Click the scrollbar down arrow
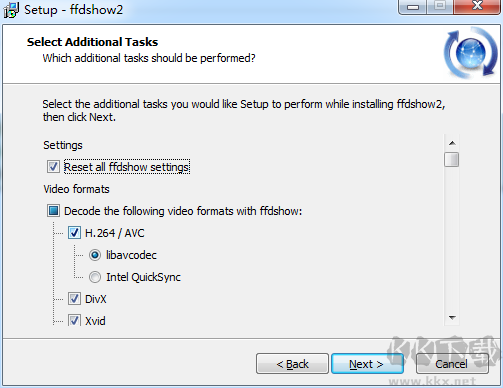The height and width of the screenshot is (388, 503). tap(452, 317)
